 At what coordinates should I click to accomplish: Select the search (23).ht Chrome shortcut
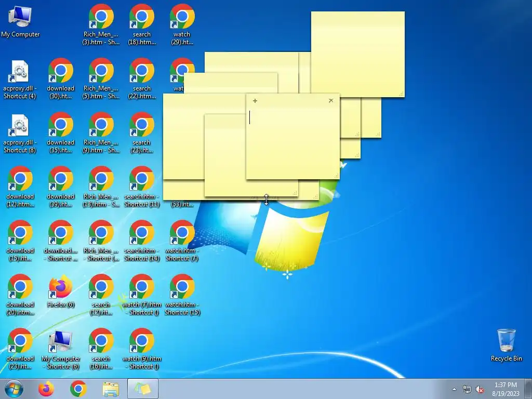(142, 133)
